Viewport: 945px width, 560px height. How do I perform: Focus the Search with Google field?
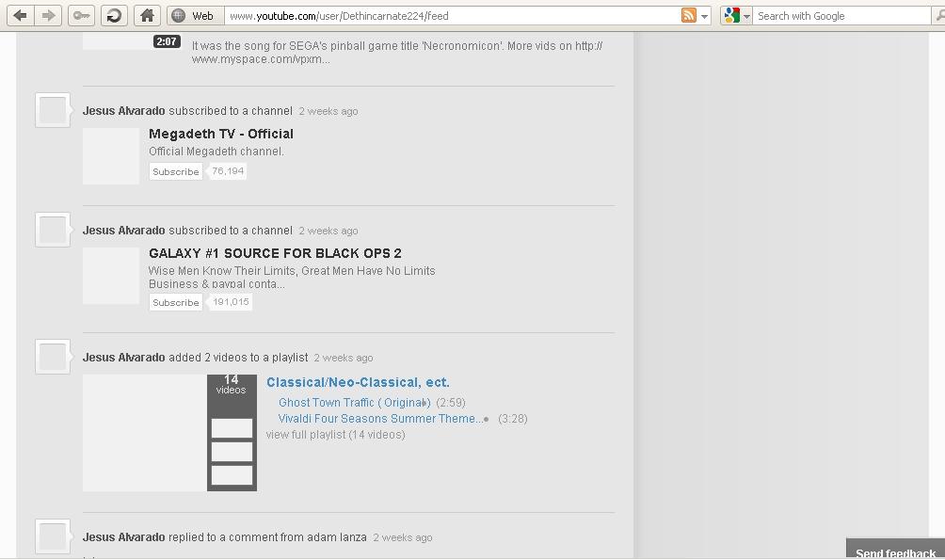click(842, 16)
